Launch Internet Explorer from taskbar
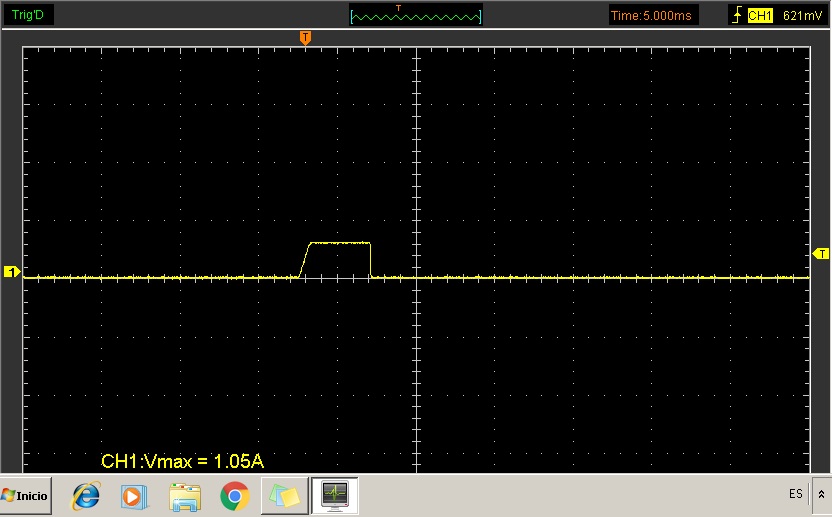The width and height of the screenshot is (832, 517). tap(86, 495)
